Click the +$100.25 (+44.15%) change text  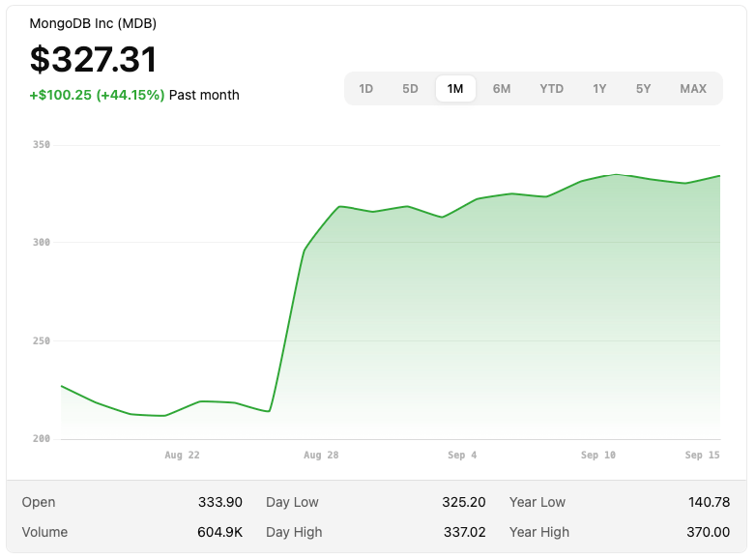coord(97,95)
